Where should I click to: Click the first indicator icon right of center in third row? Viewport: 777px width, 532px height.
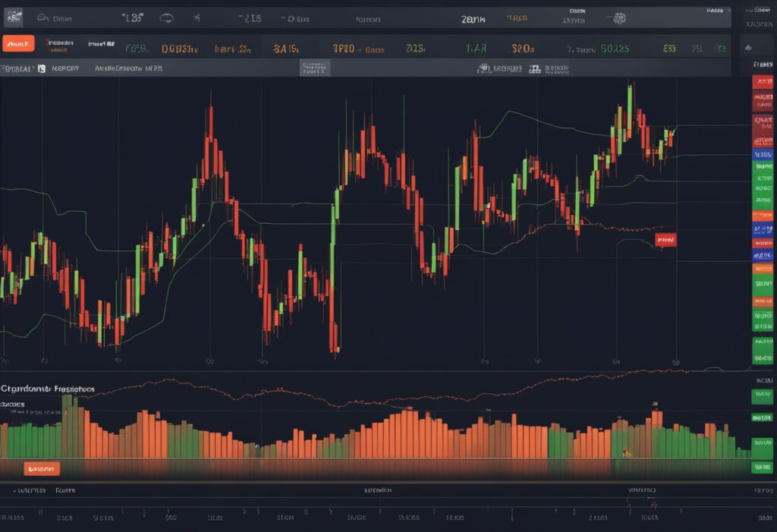tap(483, 68)
